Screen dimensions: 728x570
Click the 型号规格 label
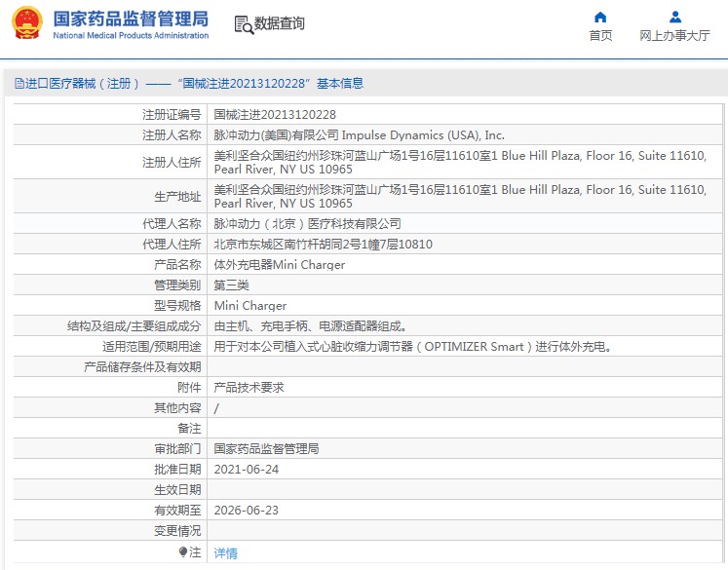[177, 305]
